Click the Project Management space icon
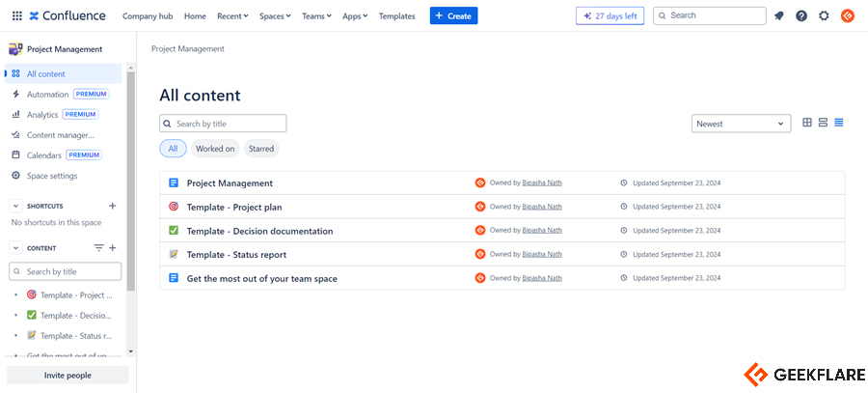Viewport: 868px width, 393px height. point(15,49)
